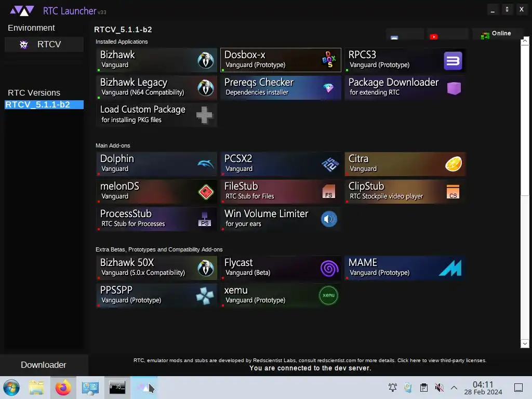
Task: Open the Windows Start menu
Action: coord(11,388)
